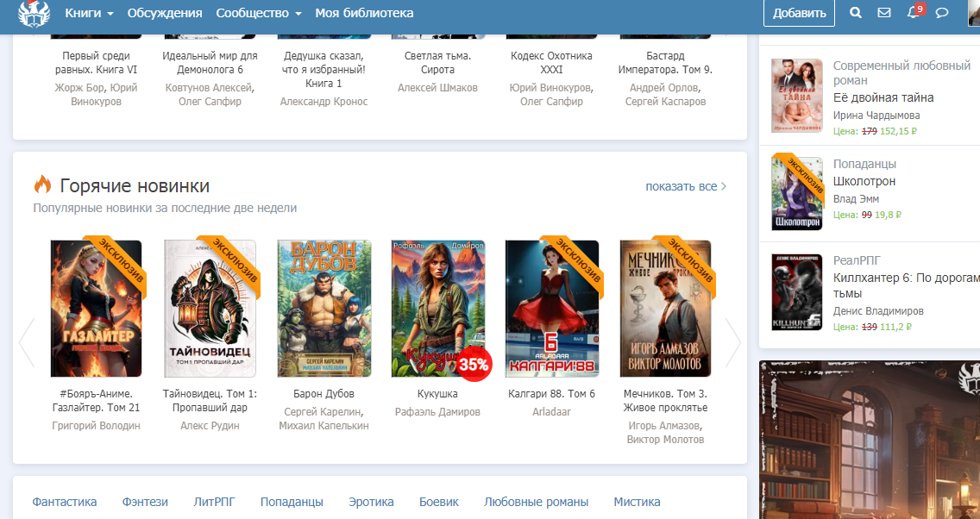This screenshot has height=519, width=980.
Task: Open title Калгари 88. Том 6
Action: 552,394
